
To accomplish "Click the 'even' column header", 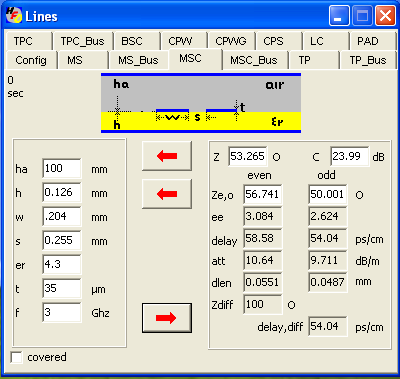I will pos(259,175).
